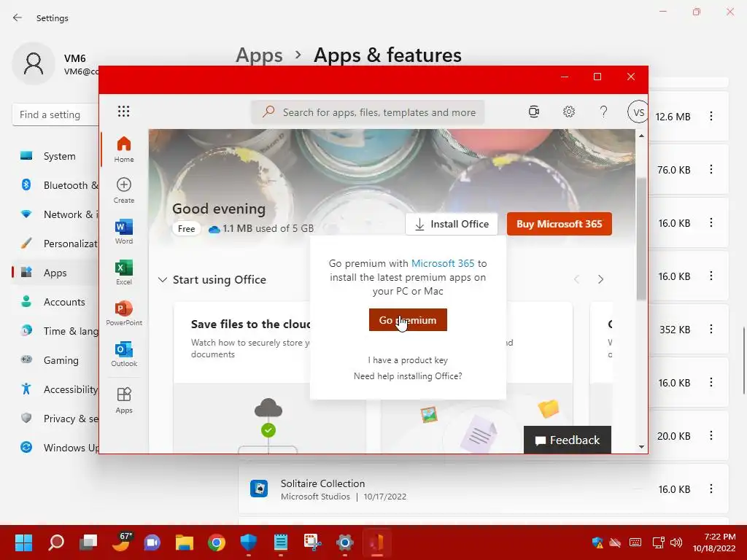This screenshot has height=560, width=747.
Task: Open Network in Settings sidebar
Action: [55, 214]
